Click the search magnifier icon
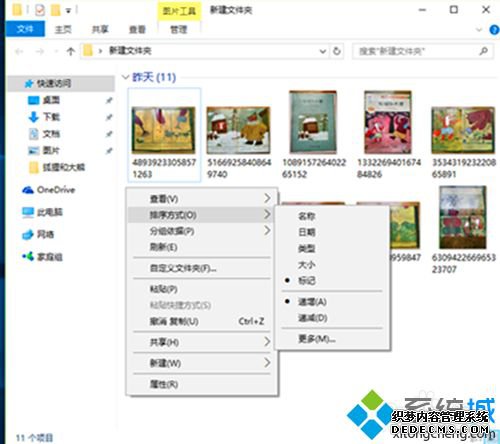Screen dimensions: 500x444 click(483, 51)
